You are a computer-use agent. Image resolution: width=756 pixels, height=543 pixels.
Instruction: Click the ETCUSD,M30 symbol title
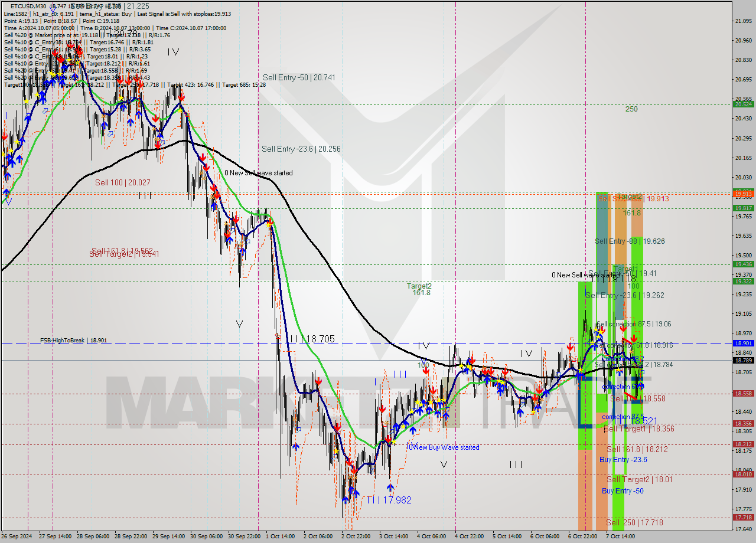pyautogui.click(x=27, y=6)
